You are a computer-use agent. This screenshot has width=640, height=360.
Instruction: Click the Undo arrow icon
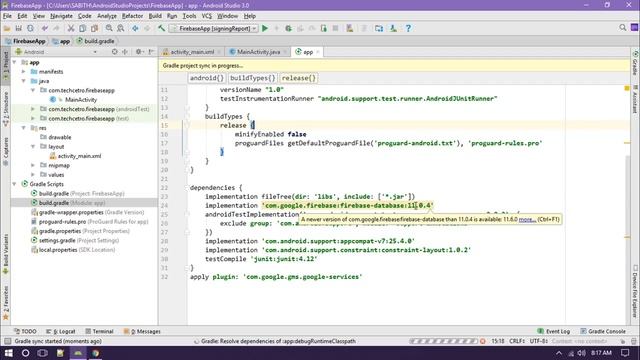pos(44,28)
